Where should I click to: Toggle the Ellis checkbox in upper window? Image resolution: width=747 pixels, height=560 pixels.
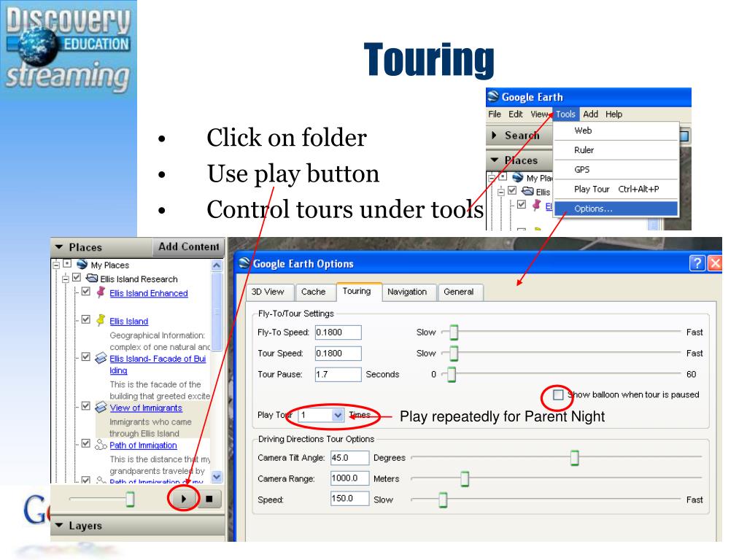tap(512, 190)
